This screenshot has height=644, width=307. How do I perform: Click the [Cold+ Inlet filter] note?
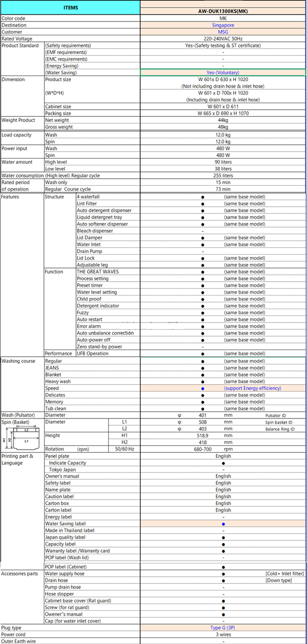tap(285, 574)
